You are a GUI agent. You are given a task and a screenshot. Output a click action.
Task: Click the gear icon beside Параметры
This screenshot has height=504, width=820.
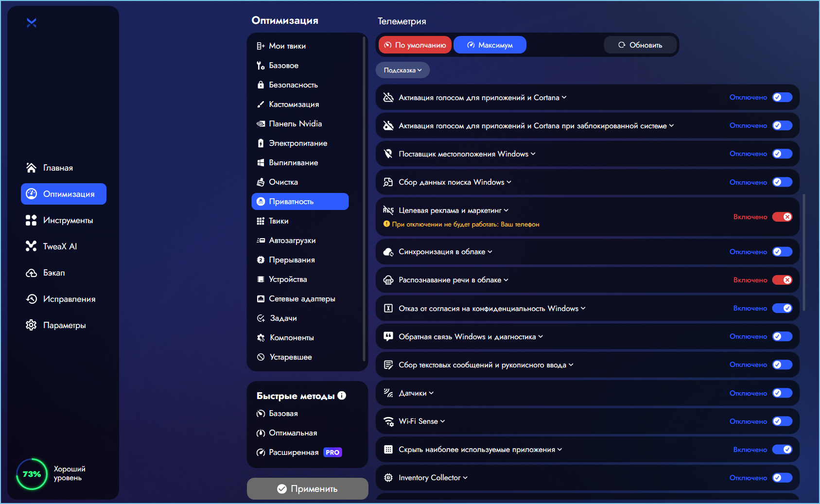pyautogui.click(x=31, y=325)
